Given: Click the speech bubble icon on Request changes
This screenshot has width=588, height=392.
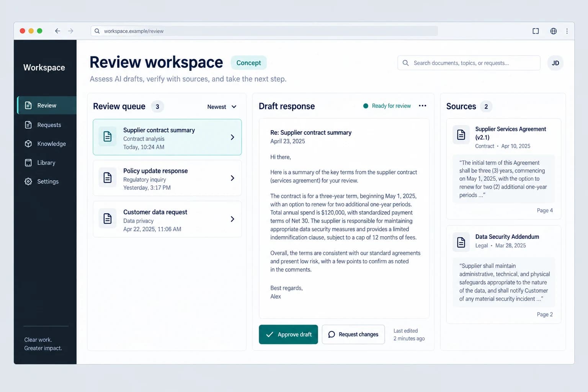Looking at the screenshot, I should (x=332, y=334).
